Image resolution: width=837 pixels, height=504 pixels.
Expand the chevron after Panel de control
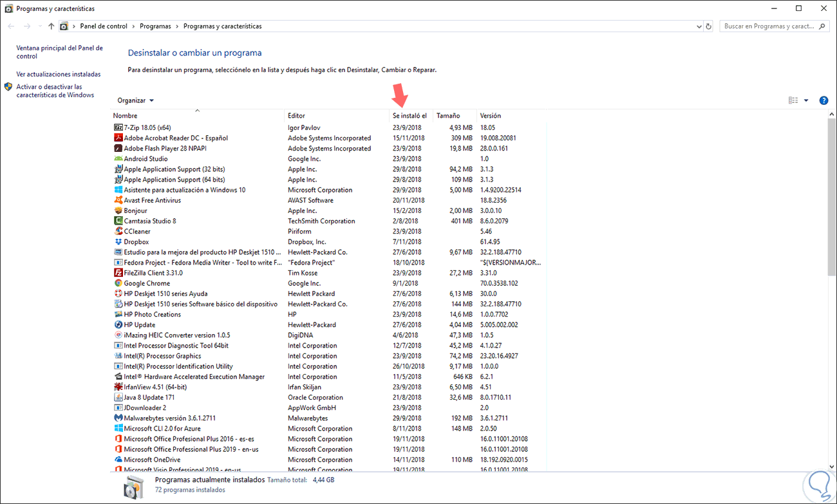[x=133, y=26]
